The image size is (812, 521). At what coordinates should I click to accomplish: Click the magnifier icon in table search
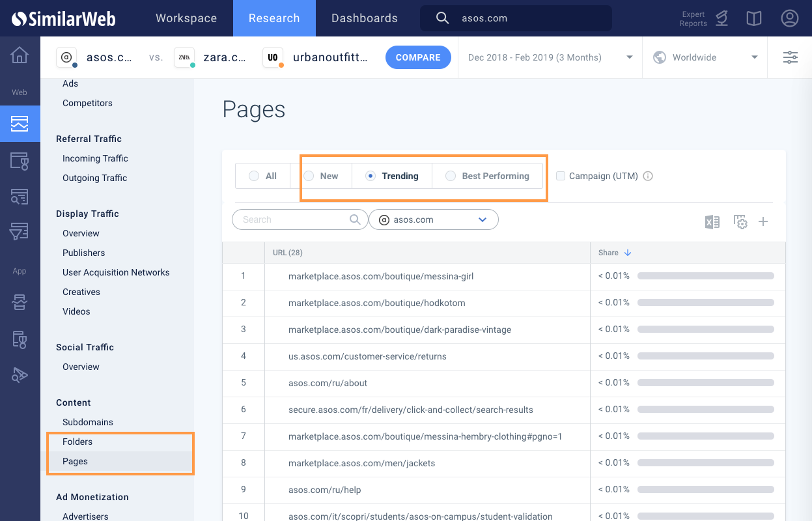355,219
